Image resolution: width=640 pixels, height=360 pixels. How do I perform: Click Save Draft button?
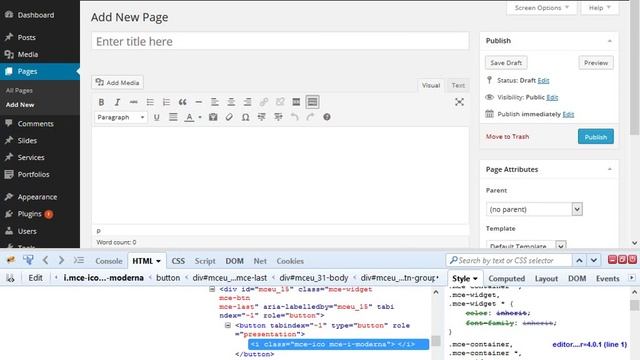(x=506, y=63)
